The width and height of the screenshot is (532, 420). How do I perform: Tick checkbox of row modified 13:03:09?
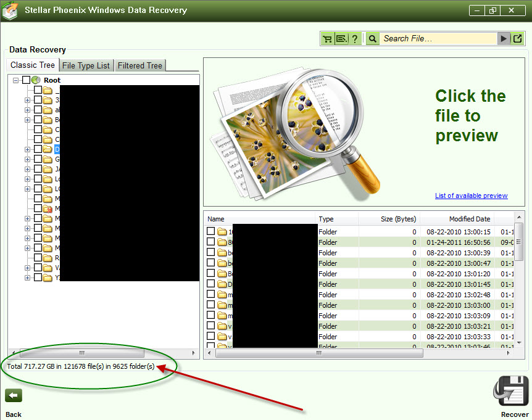[x=210, y=315]
